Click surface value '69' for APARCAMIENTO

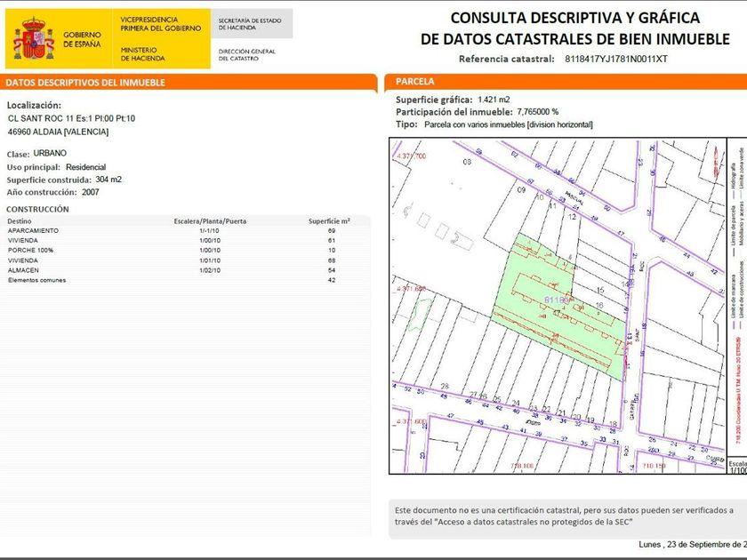click(332, 230)
